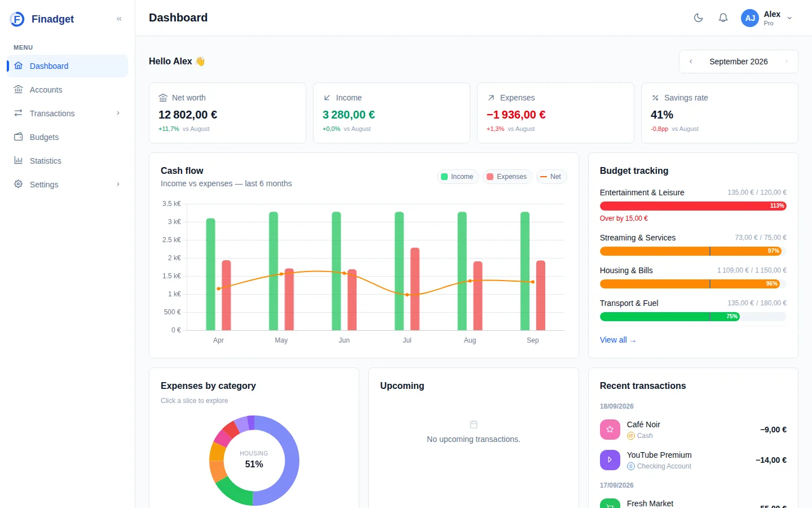Click the Over by 15,00 € warning
Viewport: 812px width, 508px height.
pyautogui.click(x=624, y=218)
